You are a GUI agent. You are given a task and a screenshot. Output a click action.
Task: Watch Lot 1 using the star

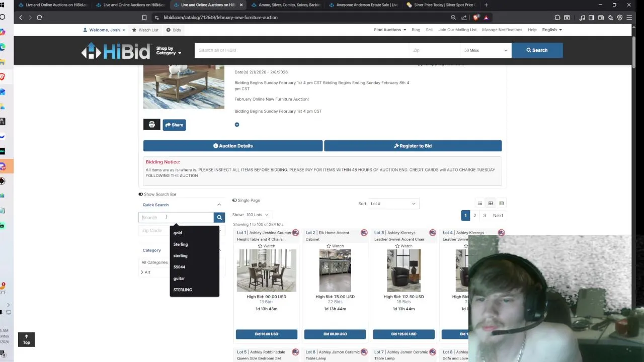[x=260, y=246]
